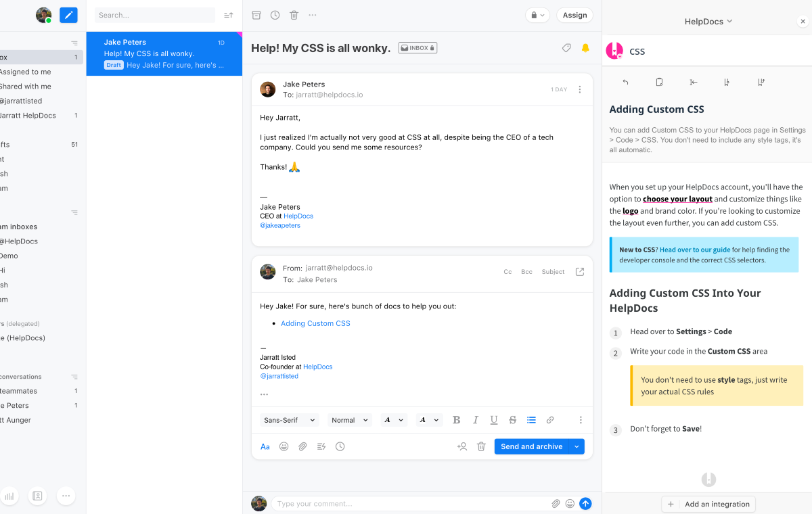The height and width of the screenshot is (514, 812).
Task: Click the Assign button
Action: 574,15
